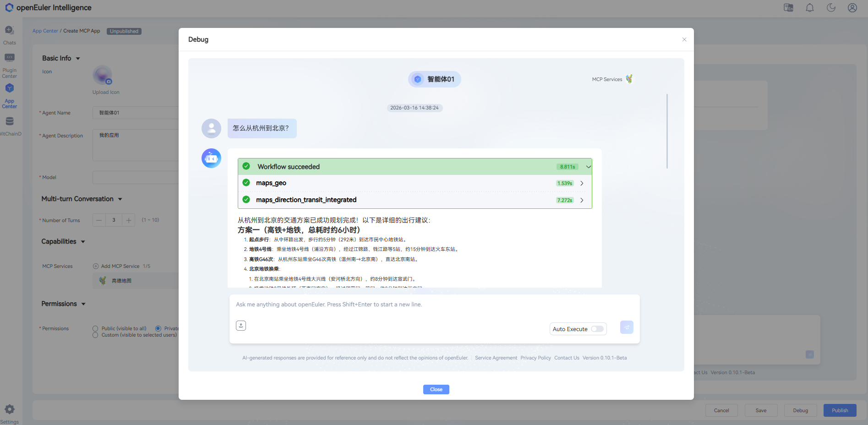Image resolution: width=868 pixels, height=425 pixels.
Task: Open the user account icon
Action: pyautogui.click(x=852, y=8)
